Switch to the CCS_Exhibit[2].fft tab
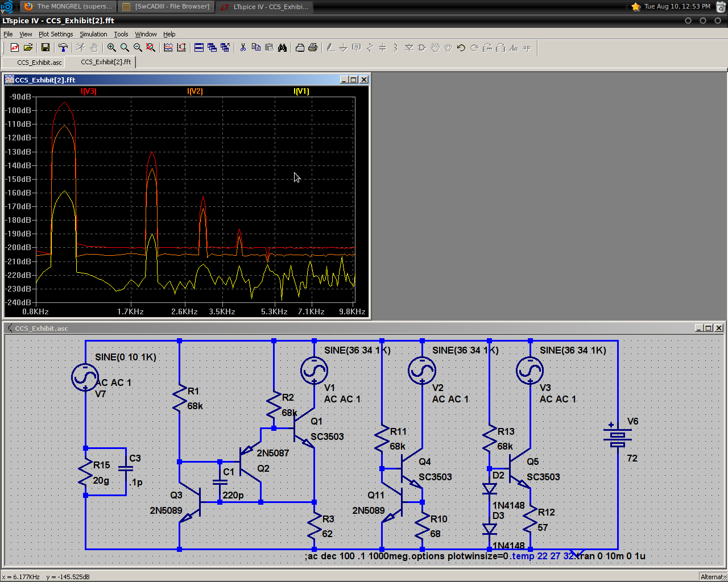The image size is (728, 582). point(101,62)
